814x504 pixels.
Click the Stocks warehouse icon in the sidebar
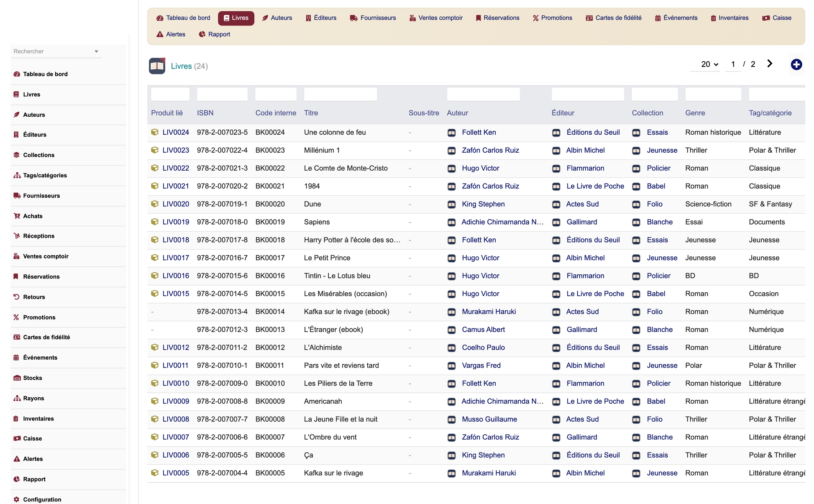[17, 378]
